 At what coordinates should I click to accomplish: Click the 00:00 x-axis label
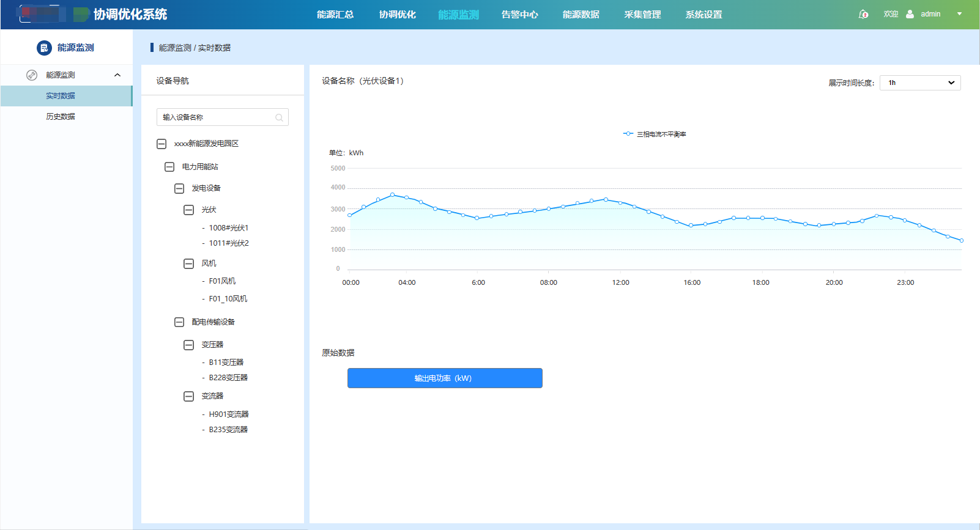(x=351, y=282)
